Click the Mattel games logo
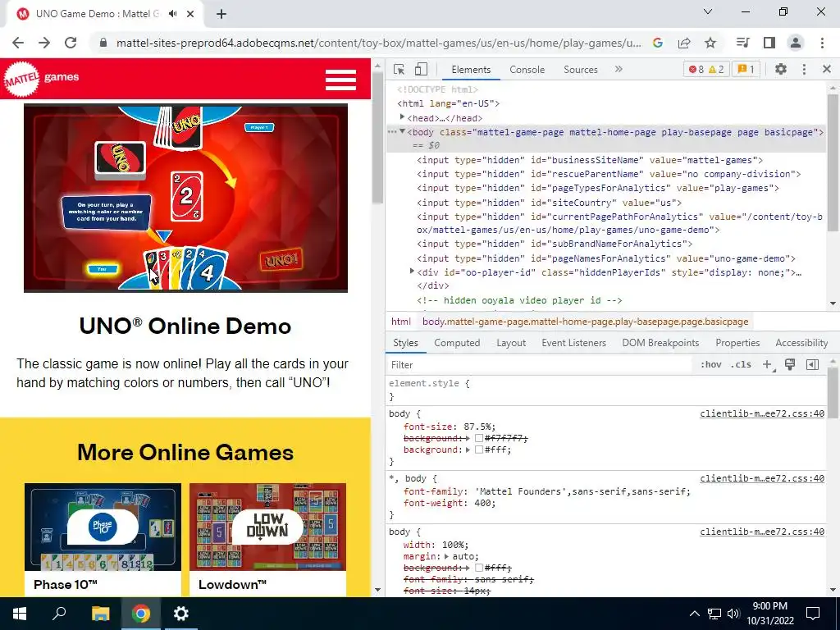Viewport: 840px width, 630px height. pyautogui.click(x=42, y=79)
